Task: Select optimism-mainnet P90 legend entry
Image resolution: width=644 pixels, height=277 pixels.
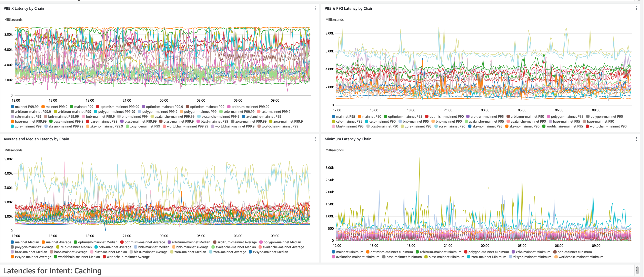Action: tap(444, 116)
